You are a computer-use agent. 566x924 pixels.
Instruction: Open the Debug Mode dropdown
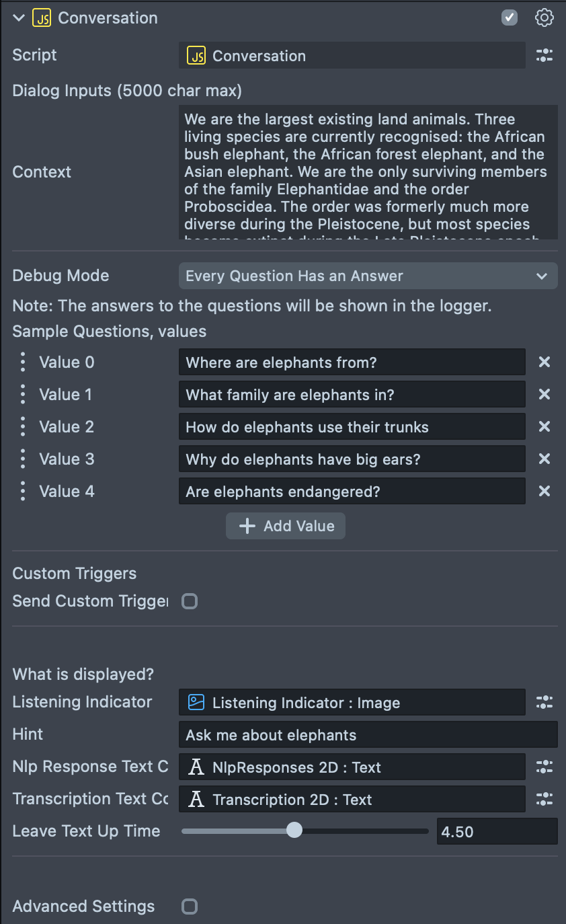[368, 276]
